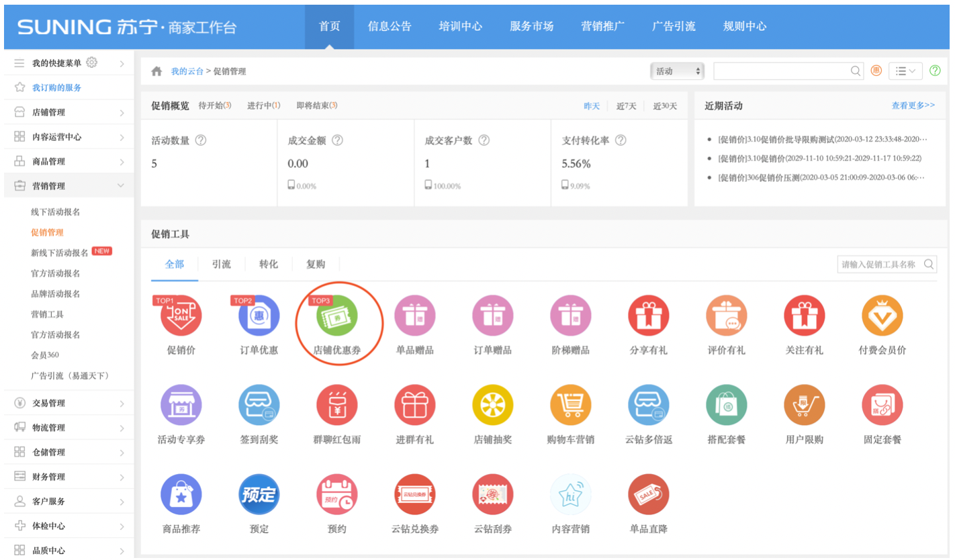
Task: Open the 群聊红包雨 tool icon
Action: 337,405
